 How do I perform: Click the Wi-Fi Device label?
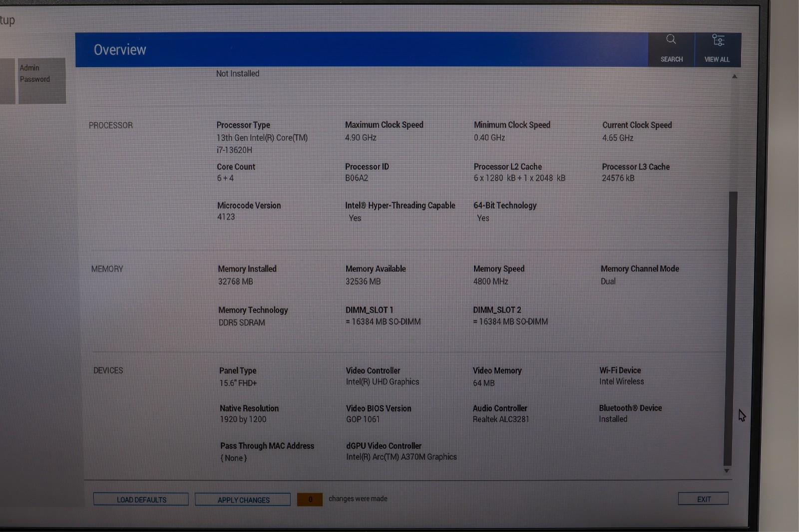click(x=620, y=370)
